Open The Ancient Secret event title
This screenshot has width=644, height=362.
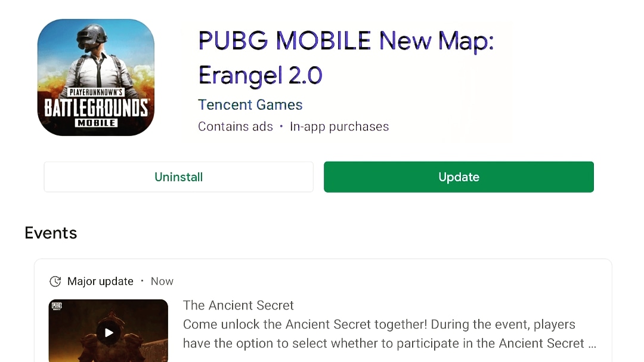coord(238,305)
